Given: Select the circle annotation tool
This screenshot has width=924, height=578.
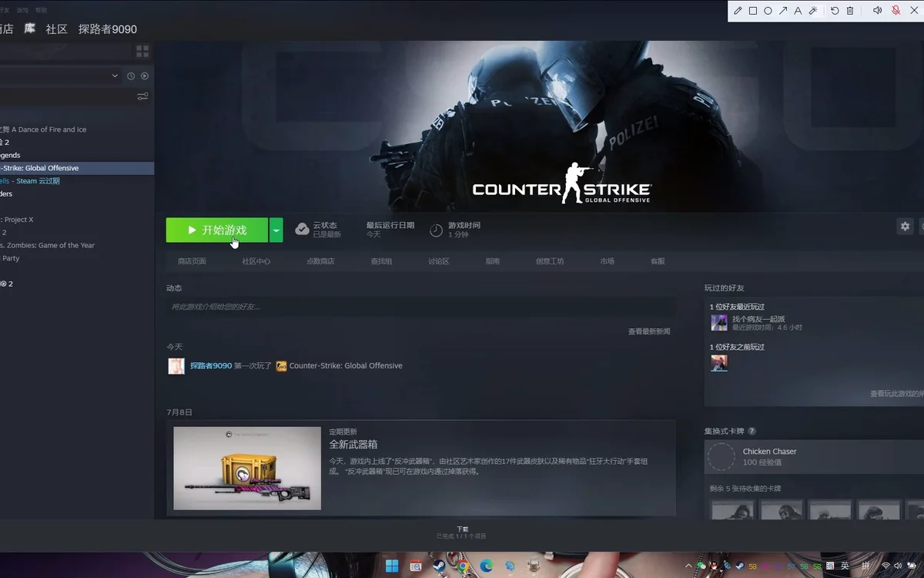Looking at the screenshot, I should [x=768, y=11].
